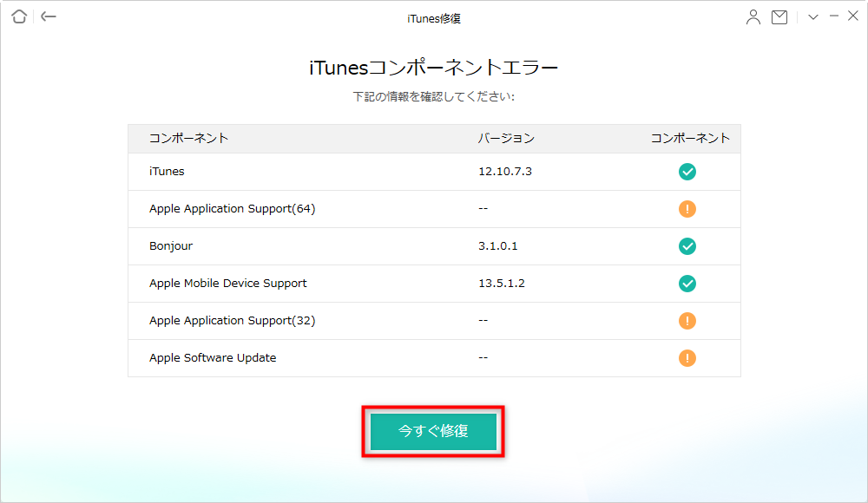Open the mail feedback icon
The image size is (868, 503).
(x=779, y=17)
